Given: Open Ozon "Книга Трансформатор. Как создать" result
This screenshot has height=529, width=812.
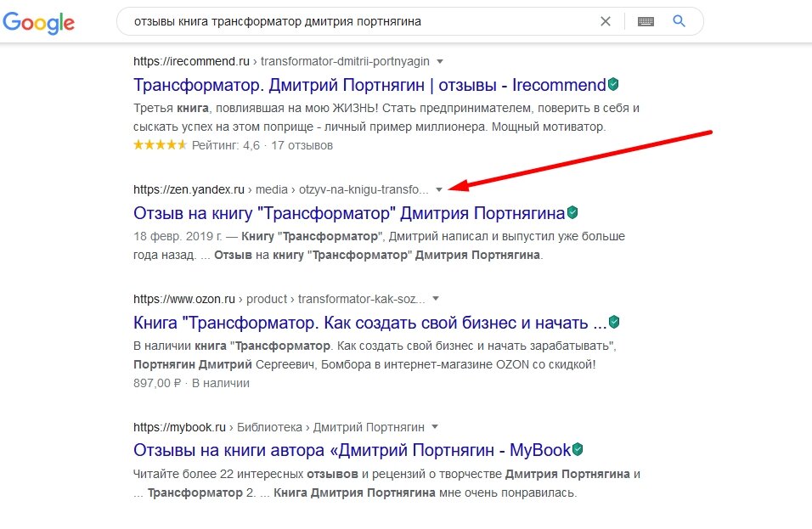Looking at the screenshot, I should [370, 323].
